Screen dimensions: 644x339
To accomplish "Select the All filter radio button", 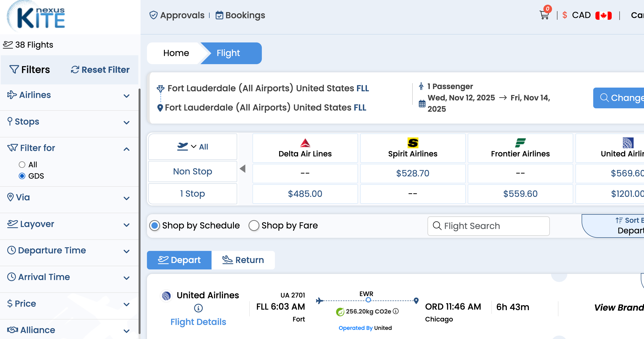I will (22, 165).
